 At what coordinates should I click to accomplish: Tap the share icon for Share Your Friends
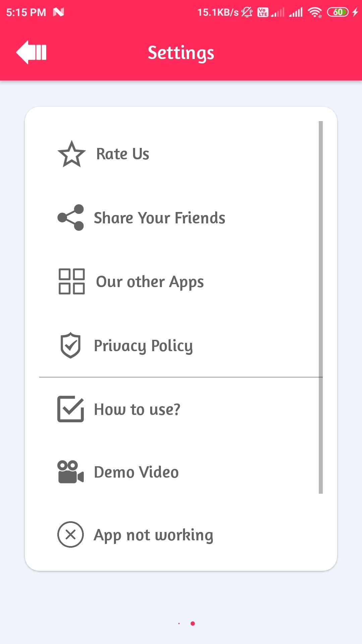coord(70,217)
